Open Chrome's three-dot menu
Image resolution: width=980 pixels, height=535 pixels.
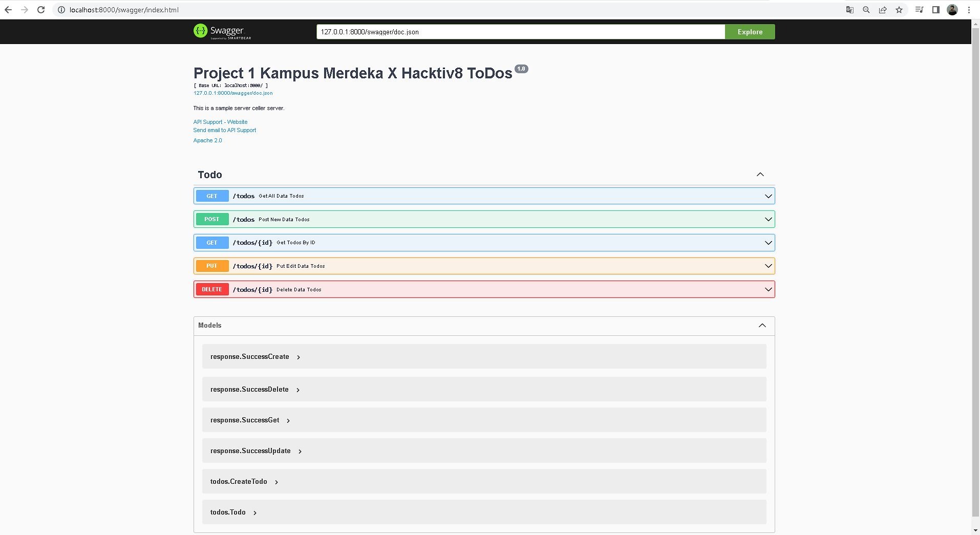969,9
